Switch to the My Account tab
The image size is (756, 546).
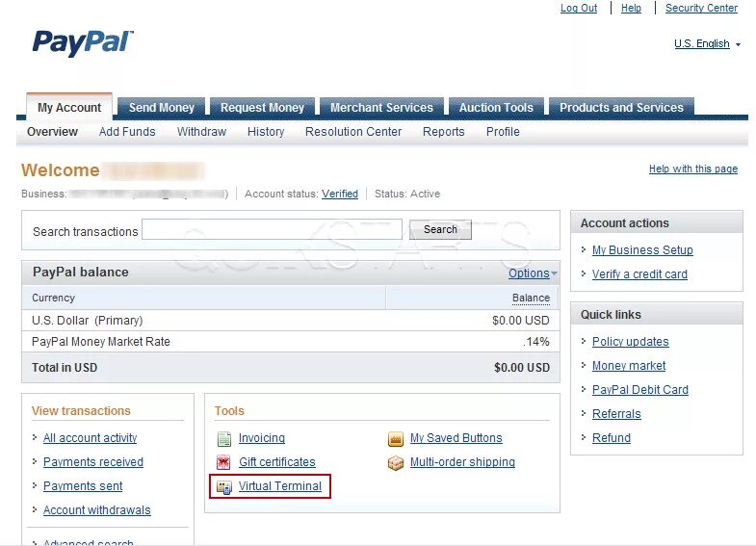69,107
